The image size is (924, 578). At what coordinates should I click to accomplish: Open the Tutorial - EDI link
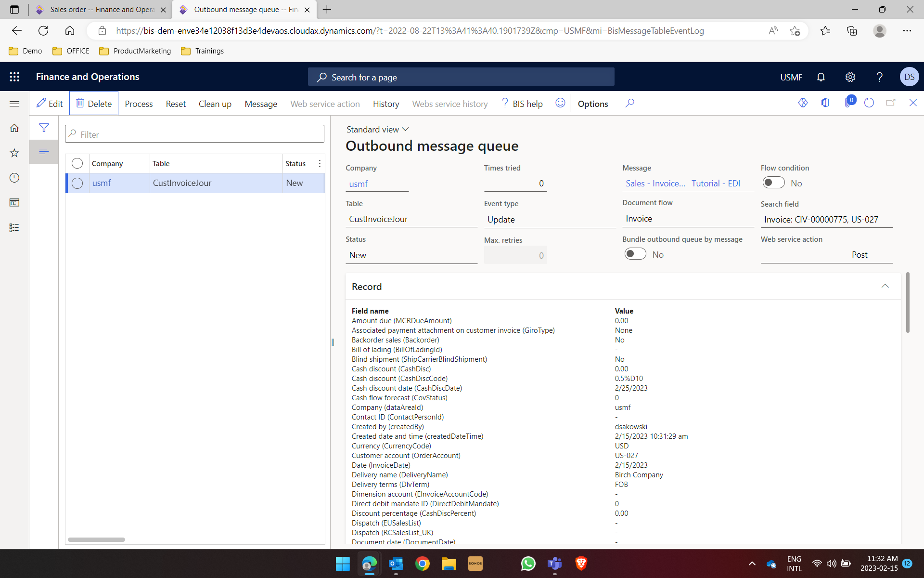pyautogui.click(x=716, y=184)
